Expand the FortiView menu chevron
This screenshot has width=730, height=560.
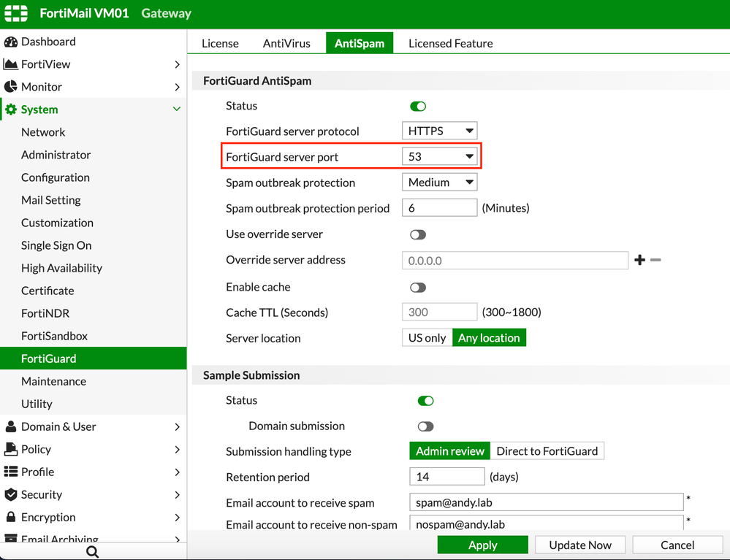click(x=177, y=64)
